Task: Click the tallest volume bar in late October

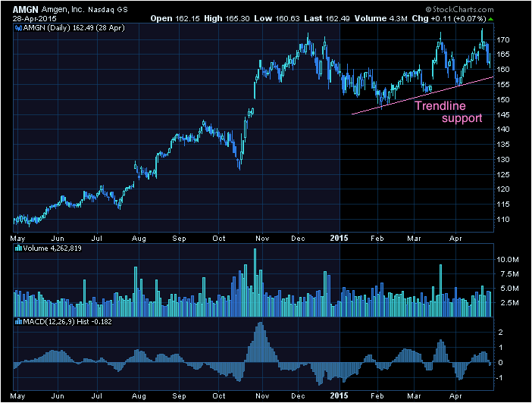Action: click(255, 283)
